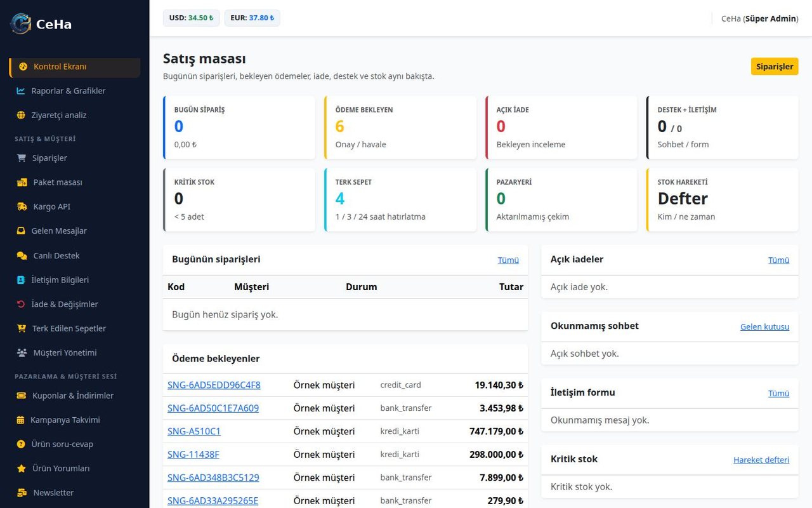812x508 pixels.
Task: Open the Ödeme Bekleyen stat card
Action: [400, 128]
